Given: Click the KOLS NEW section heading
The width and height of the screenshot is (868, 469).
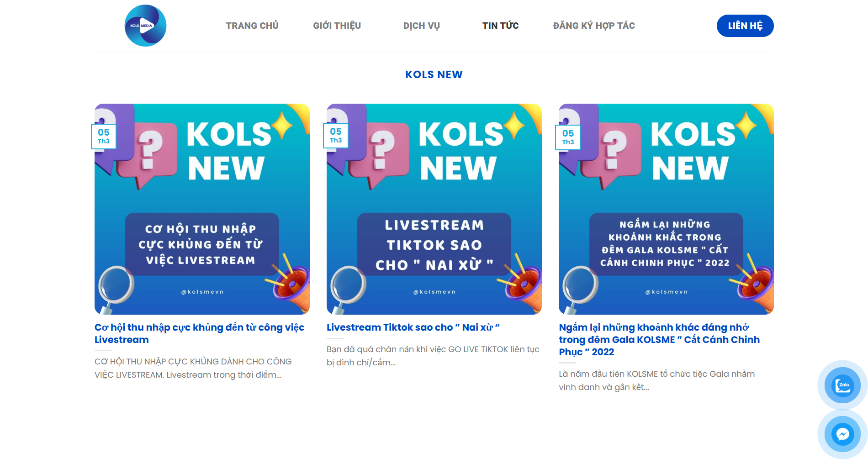Looking at the screenshot, I should click(x=434, y=74).
